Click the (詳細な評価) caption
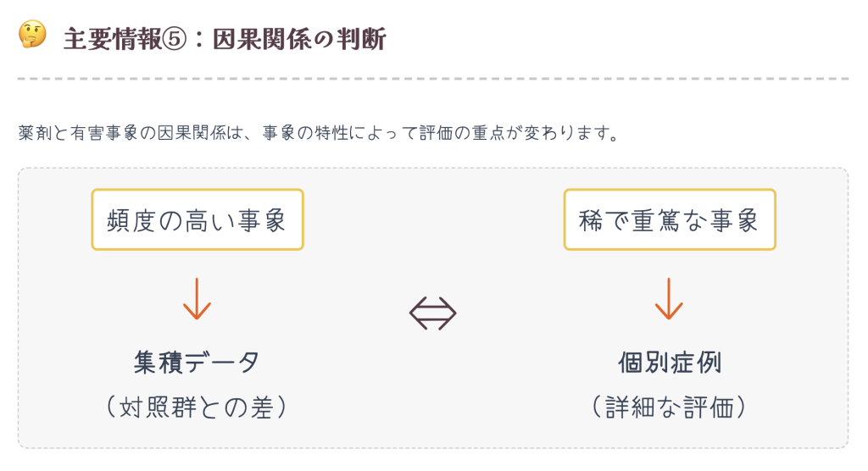This screenshot has width=868, height=471. pos(669,407)
